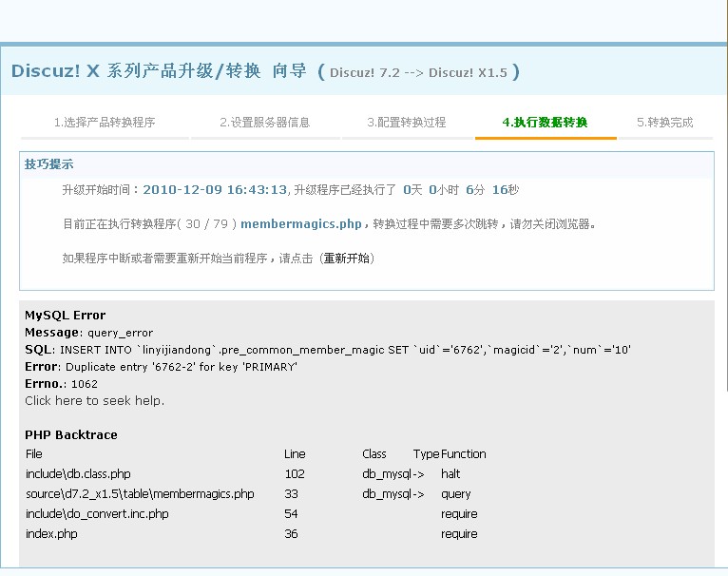Click the page title 'Discuz! X 系列产品升级/转换 向导'
This screenshot has width=728, height=576.
(x=159, y=71)
